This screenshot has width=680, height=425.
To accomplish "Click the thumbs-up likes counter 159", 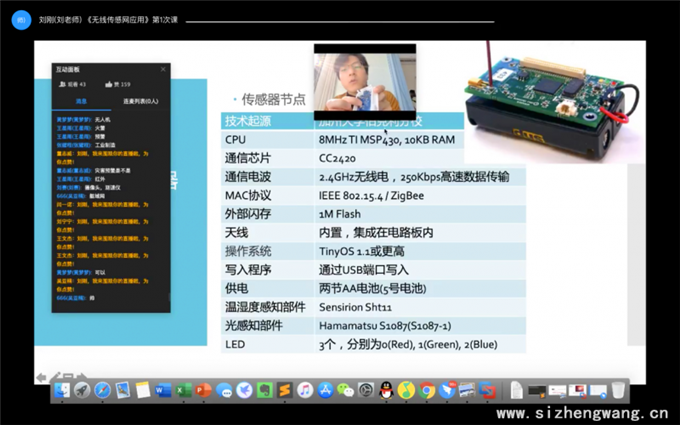I will click(118, 84).
